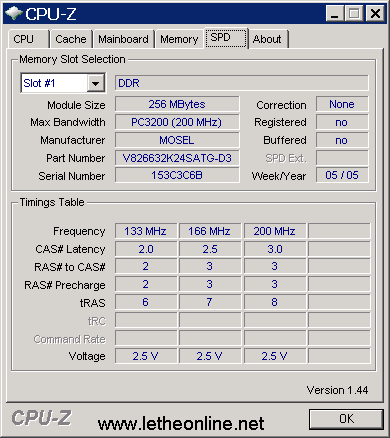Open the Cache tab
390x438 pixels.
pyautogui.click(x=71, y=39)
